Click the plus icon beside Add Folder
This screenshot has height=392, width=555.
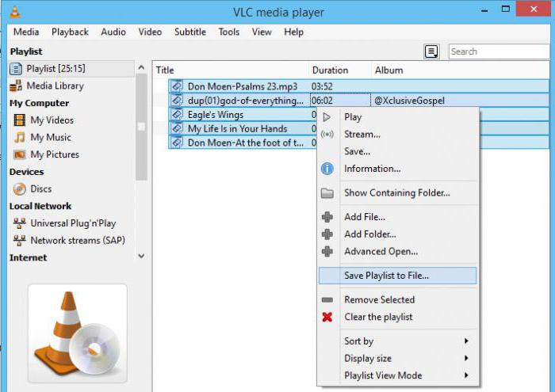[327, 234]
